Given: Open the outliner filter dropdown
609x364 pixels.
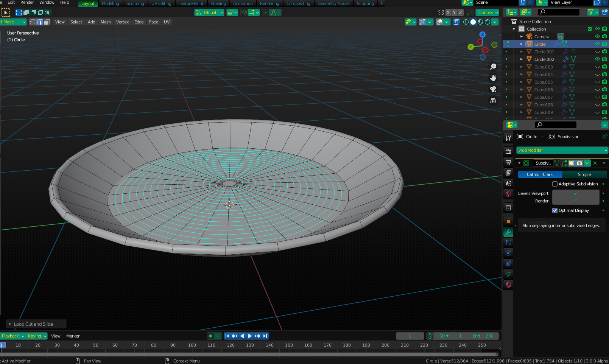Looking at the screenshot, I should 593,12.
